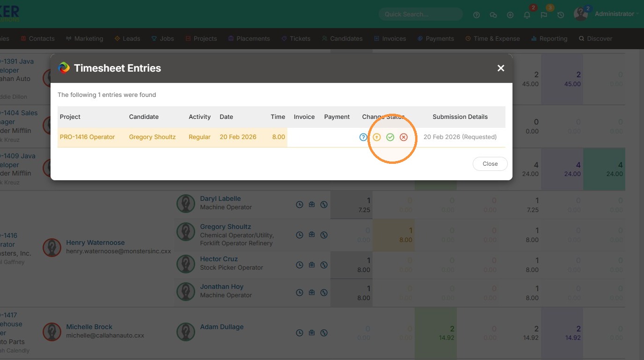The image size is (644, 360).
Task: Open the help icon in the header
Action: (x=476, y=15)
